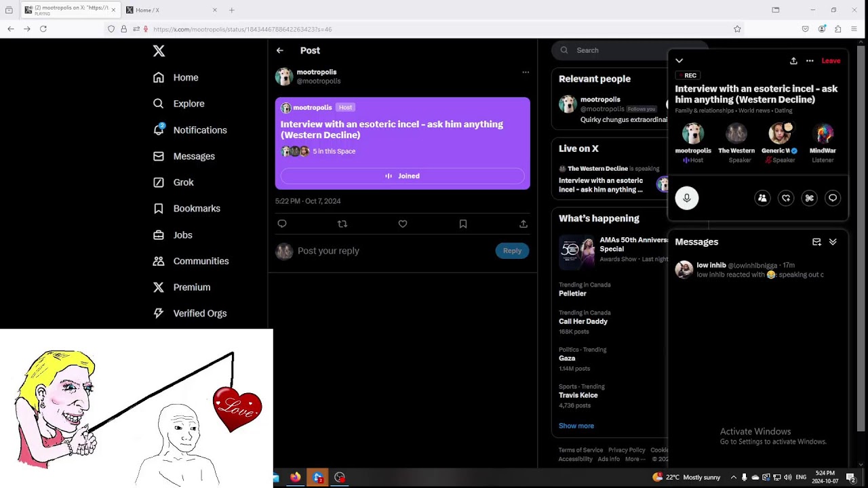Click the share icon in the Space panel

(x=793, y=61)
